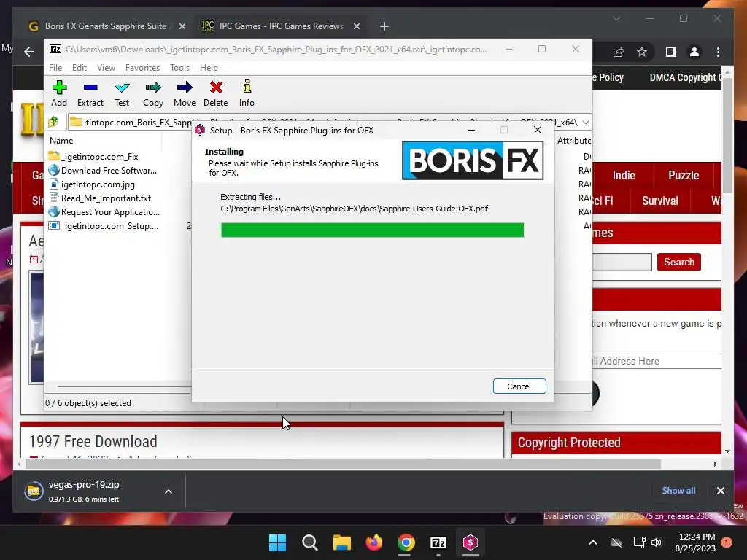Click the 7-Zip taskbar icon
Image resolution: width=747 pixels, height=560 pixels.
[x=438, y=542]
